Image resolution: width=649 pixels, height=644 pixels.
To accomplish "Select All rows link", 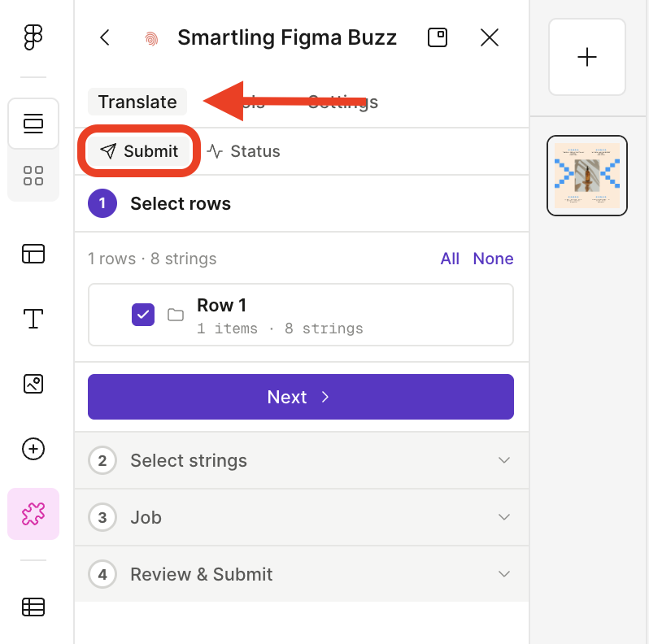I will 450,259.
